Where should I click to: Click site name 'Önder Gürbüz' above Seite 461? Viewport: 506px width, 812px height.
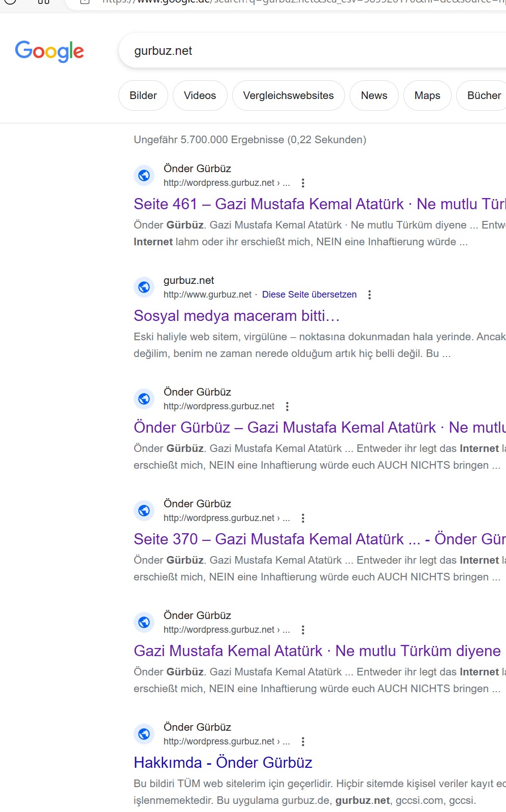pyautogui.click(x=197, y=169)
